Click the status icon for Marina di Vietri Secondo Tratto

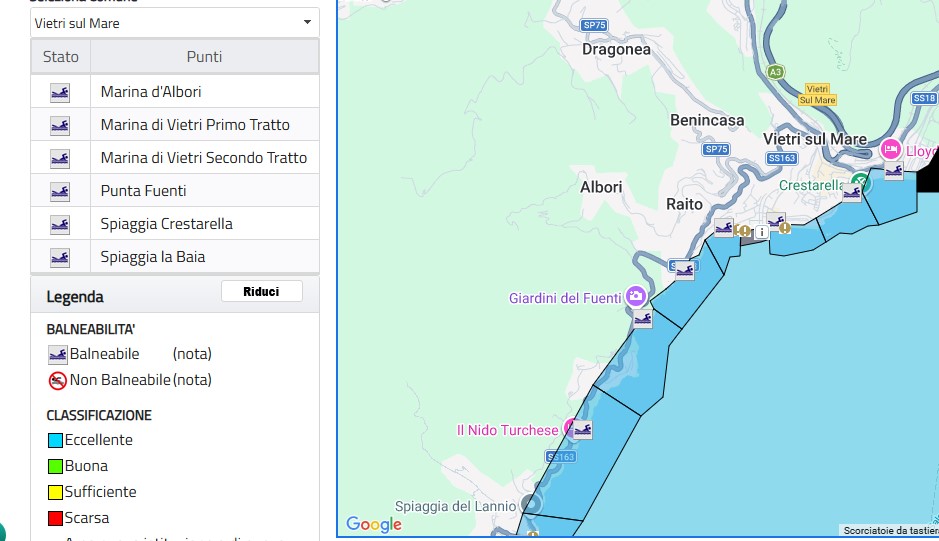[60, 158]
